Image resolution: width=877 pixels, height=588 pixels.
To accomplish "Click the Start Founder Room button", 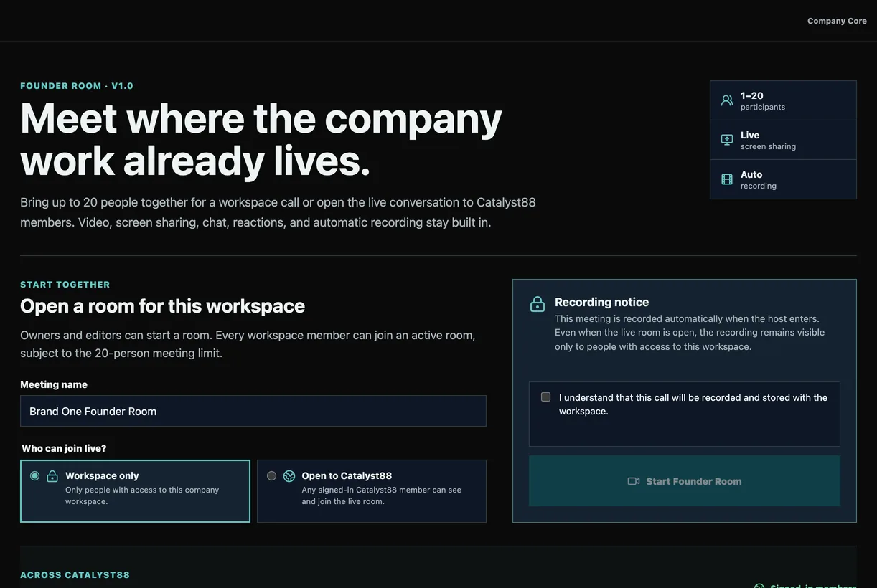I will [x=685, y=481].
